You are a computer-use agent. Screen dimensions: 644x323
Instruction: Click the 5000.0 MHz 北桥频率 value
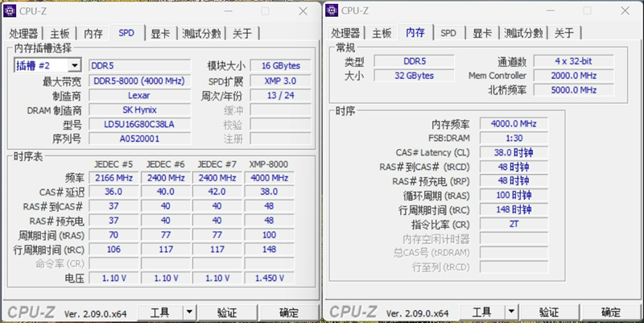[573, 90]
